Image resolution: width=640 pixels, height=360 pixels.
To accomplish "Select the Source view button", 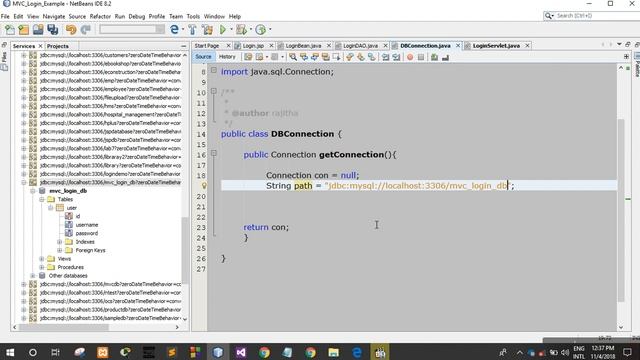I will click(203, 57).
